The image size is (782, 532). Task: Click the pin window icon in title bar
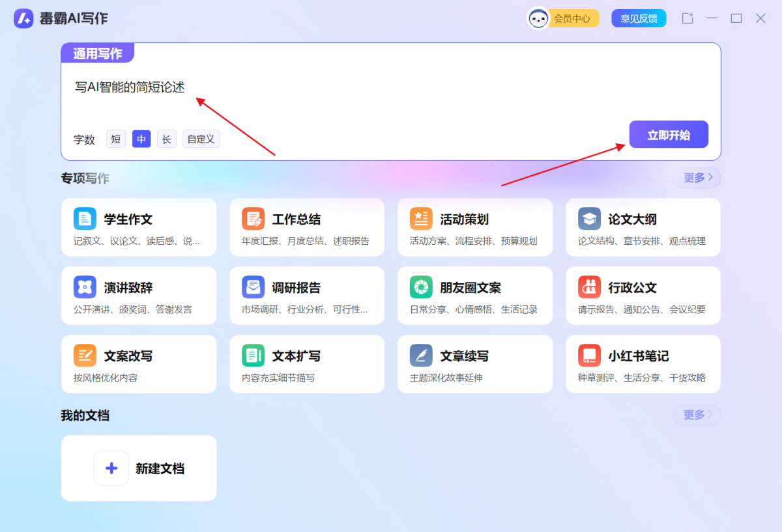click(x=688, y=18)
